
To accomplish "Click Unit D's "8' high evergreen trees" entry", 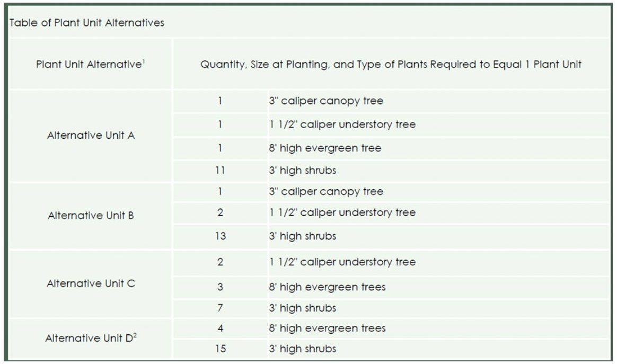I will point(327,329).
